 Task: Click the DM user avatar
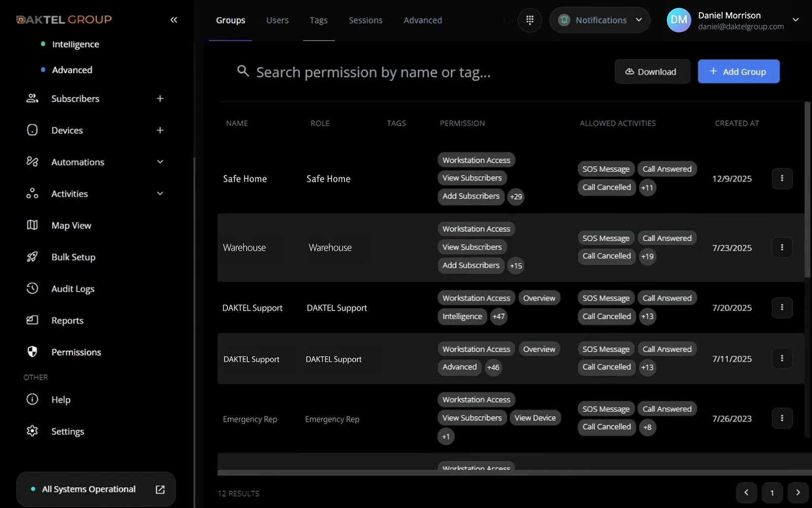679,20
